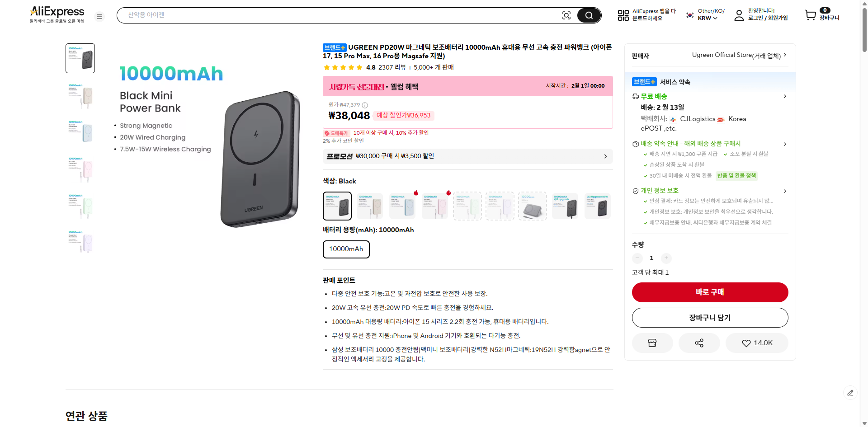
Task: Click the login user icon
Action: (739, 15)
